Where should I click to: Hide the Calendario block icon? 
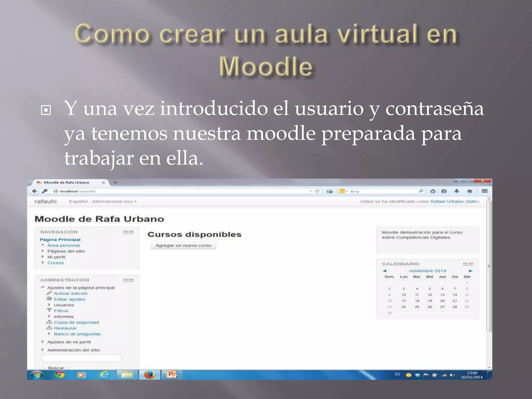coord(465,264)
